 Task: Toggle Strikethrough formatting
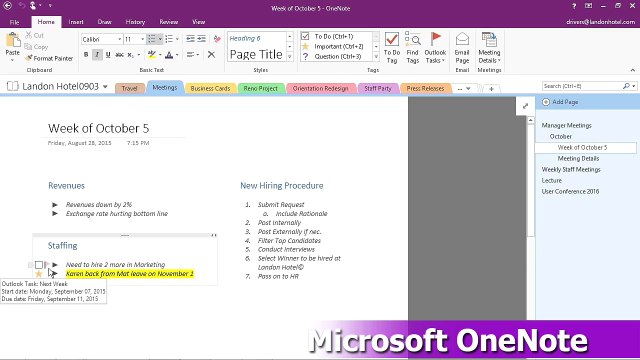[x=119, y=55]
